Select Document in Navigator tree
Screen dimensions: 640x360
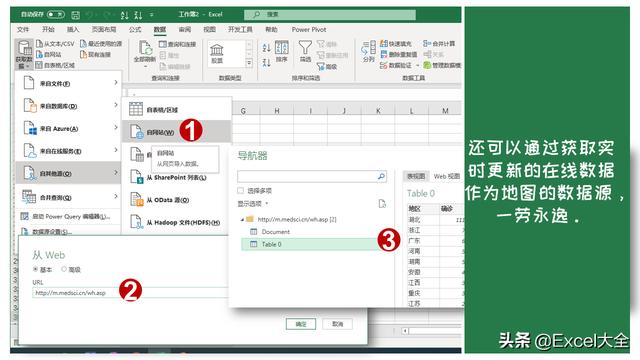[x=276, y=231]
